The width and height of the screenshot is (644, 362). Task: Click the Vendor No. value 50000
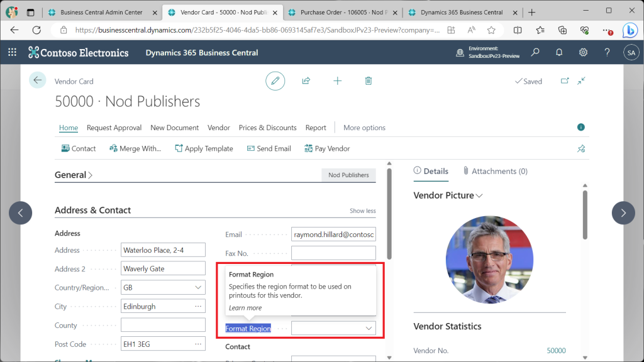pos(556,351)
